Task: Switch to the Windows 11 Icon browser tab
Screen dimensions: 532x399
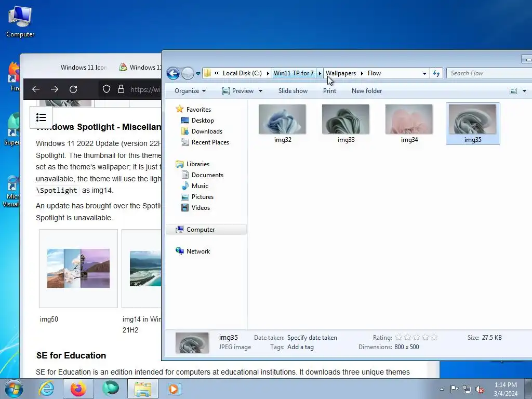Action: coord(84,67)
